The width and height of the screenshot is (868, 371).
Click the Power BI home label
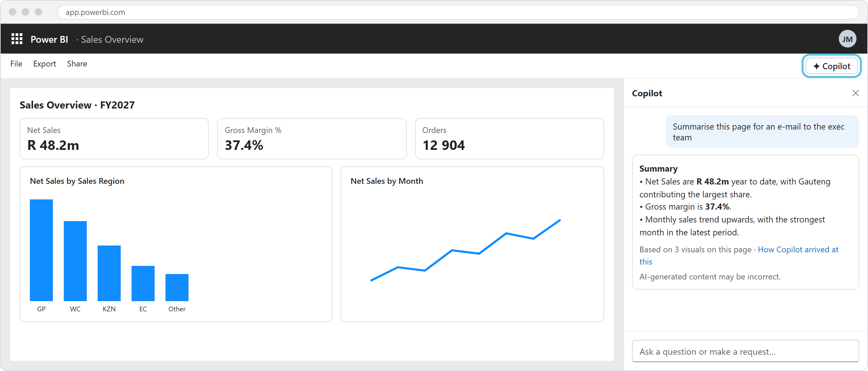[x=49, y=39]
